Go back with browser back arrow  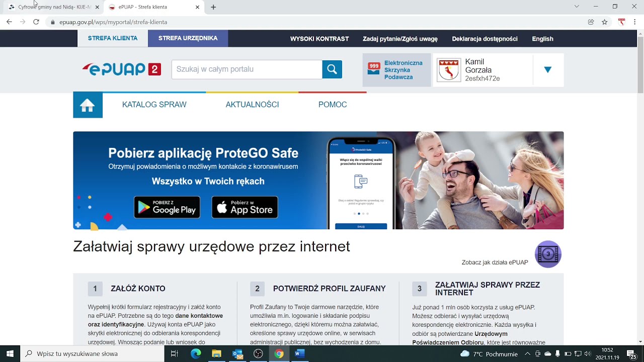[9, 22]
